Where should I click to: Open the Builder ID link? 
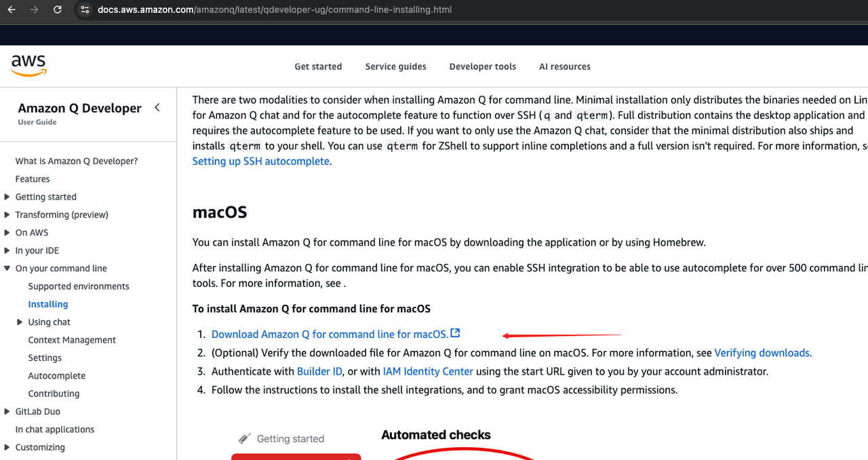(x=319, y=371)
